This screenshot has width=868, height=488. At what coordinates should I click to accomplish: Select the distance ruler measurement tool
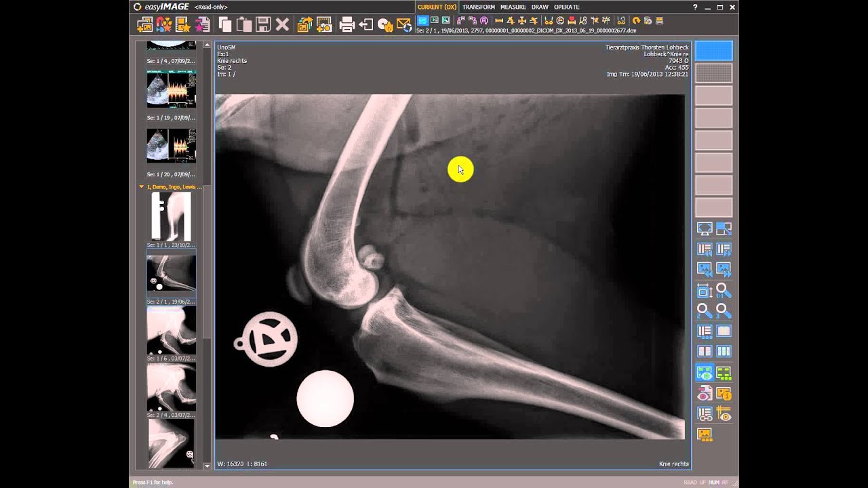tap(499, 21)
